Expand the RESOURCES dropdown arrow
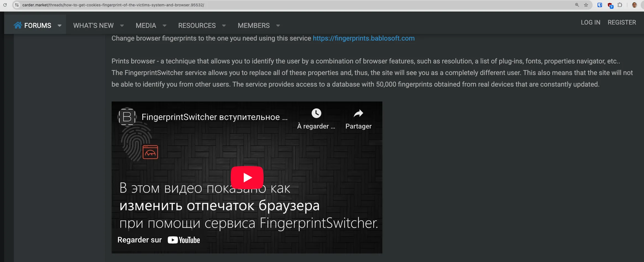The width and height of the screenshot is (644, 262). [224, 26]
